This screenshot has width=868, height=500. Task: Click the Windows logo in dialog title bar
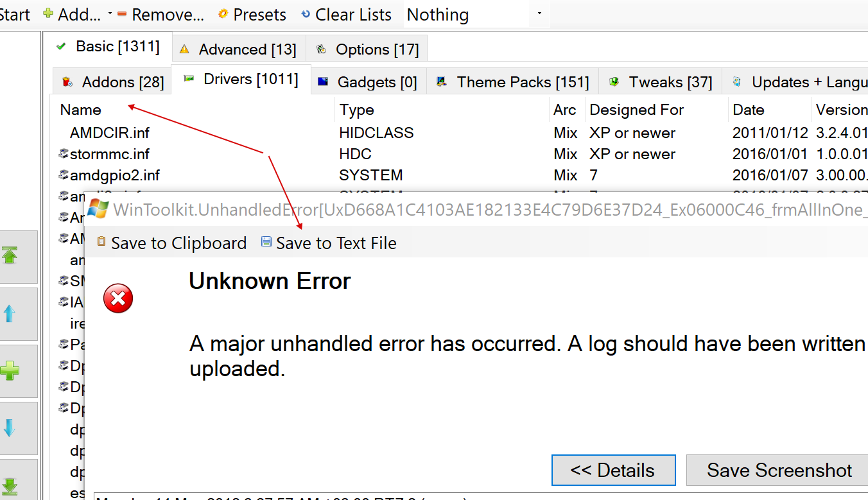(x=98, y=209)
